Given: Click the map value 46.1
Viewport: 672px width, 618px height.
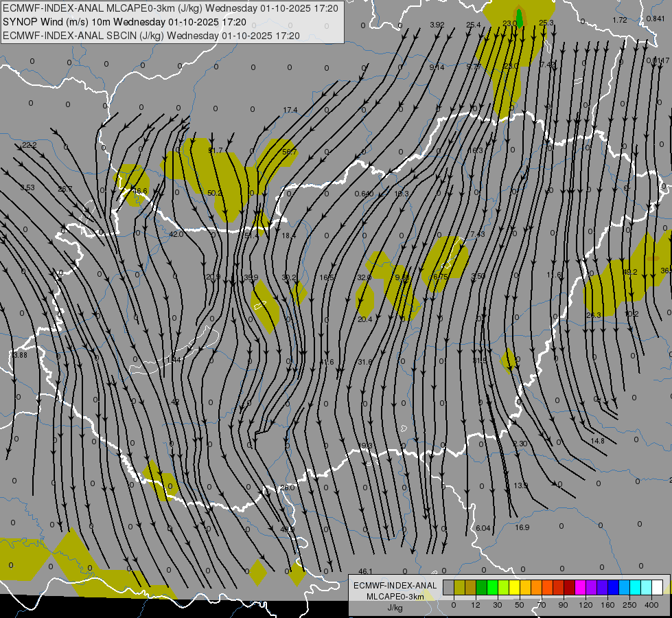Looking at the screenshot, I should 365,571.
